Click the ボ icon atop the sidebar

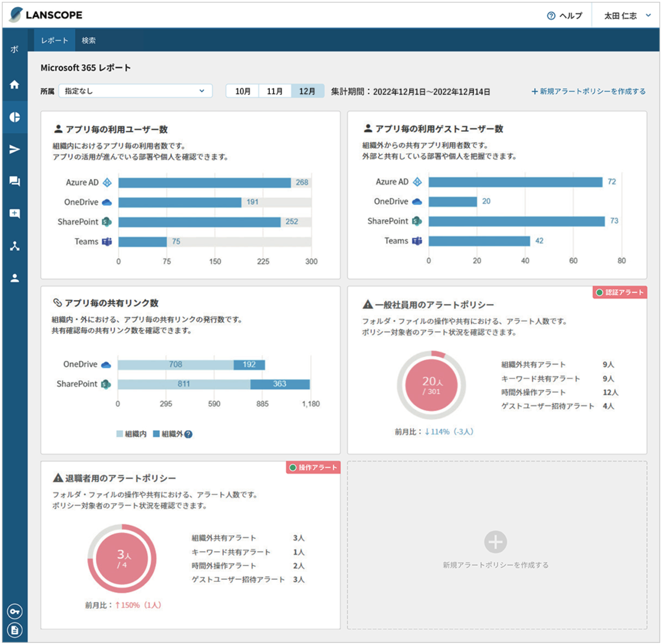point(14,49)
